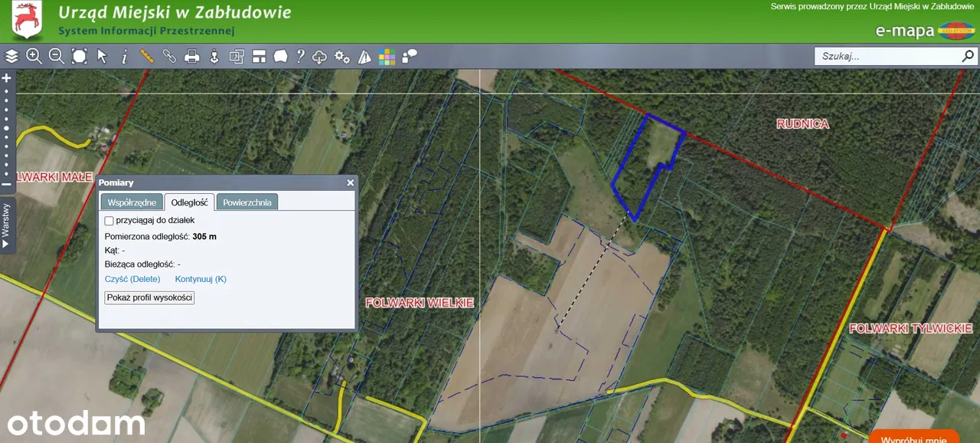Switch to the Powierzchnia tab
This screenshot has width=980, height=443.
pyautogui.click(x=247, y=202)
